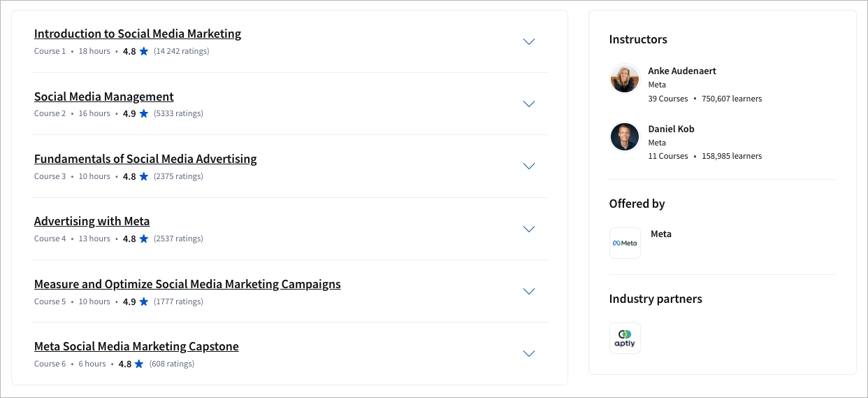Click the aptly industry partner logo
This screenshot has height=398, width=868.
coord(625,338)
